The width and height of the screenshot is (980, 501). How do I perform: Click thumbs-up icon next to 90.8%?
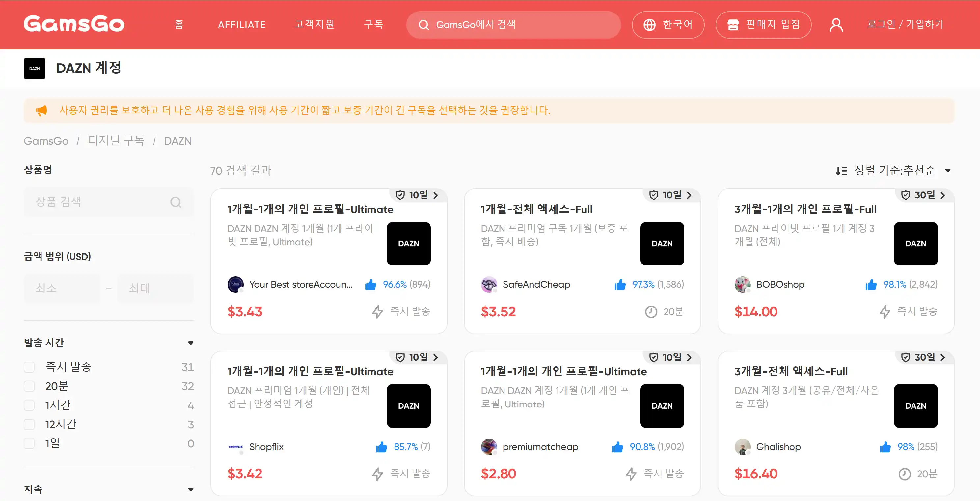[617, 447]
